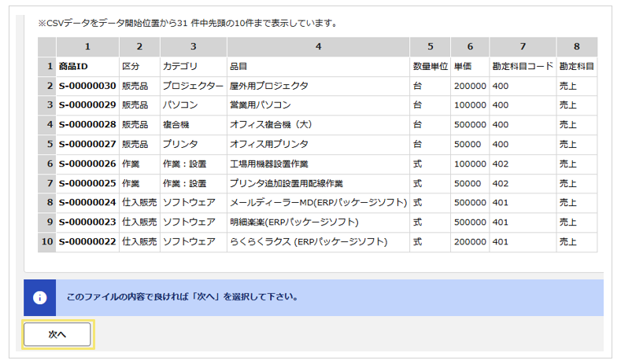Click the 商品ID header cell
The image size is (621, 364).
coord(87,67)
